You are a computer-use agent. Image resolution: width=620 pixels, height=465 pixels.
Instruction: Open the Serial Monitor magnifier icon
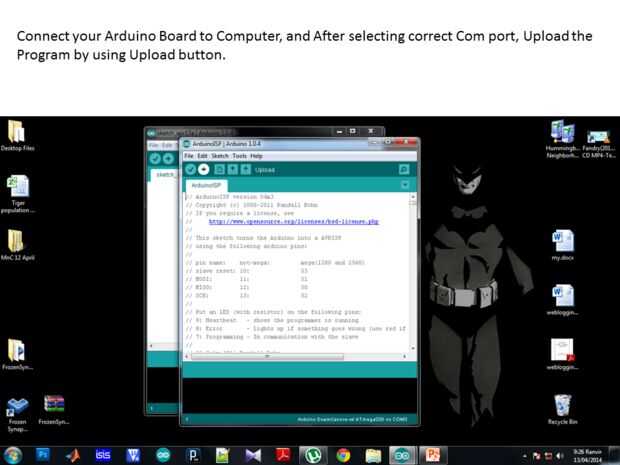coord(404,170)
